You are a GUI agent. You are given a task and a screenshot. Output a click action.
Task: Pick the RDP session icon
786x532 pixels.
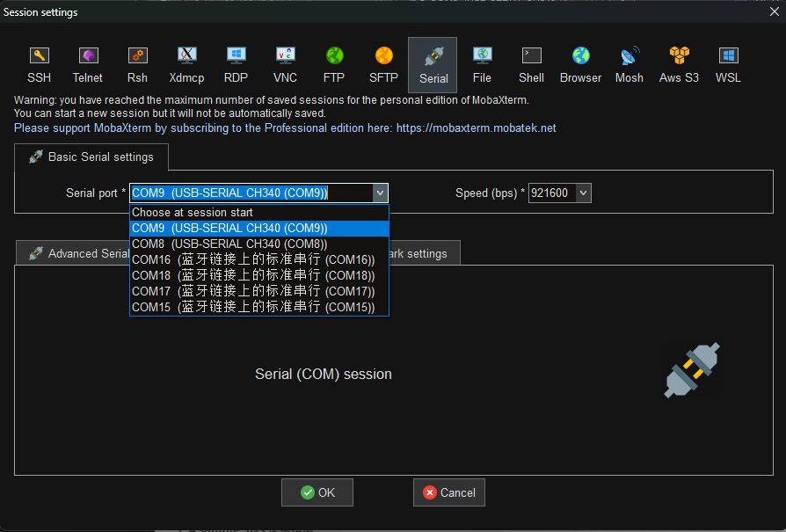(236, 65)
